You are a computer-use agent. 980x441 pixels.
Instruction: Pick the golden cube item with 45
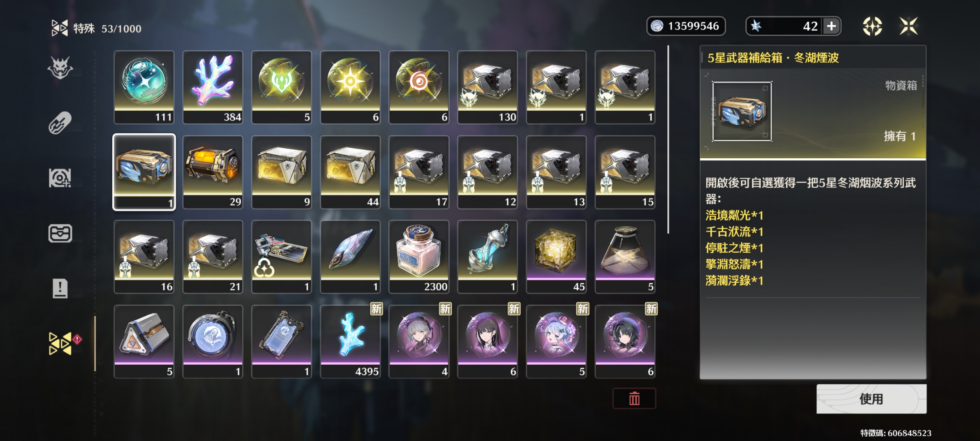(556, 257)
